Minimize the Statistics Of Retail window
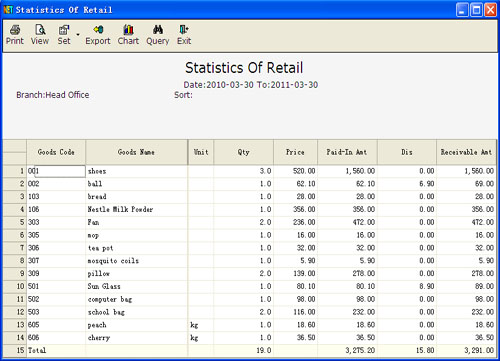The width and height of the screenshot is (500, 361). [462, 10]
